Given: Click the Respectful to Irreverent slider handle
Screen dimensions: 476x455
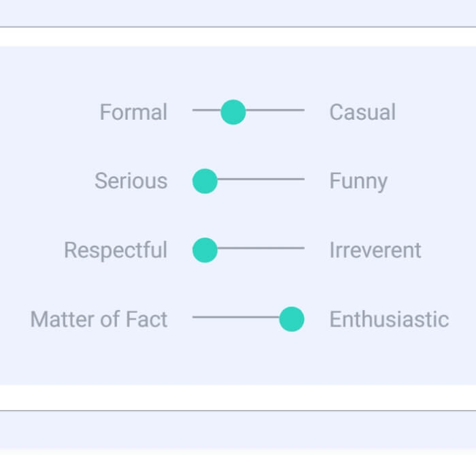Looking at the screenshot, I should [205, 250].
